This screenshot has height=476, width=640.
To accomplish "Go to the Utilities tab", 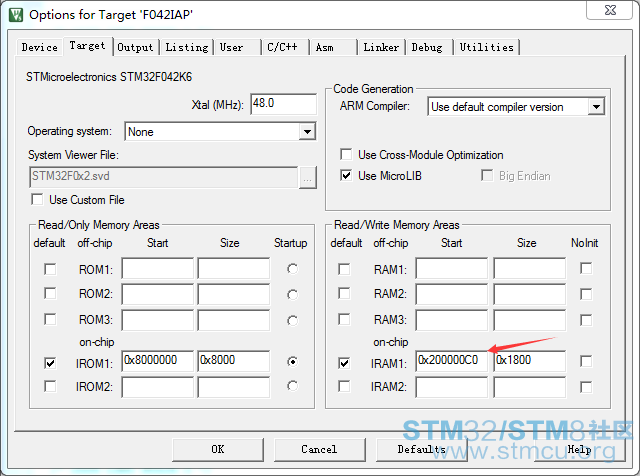I will point(487,47).
